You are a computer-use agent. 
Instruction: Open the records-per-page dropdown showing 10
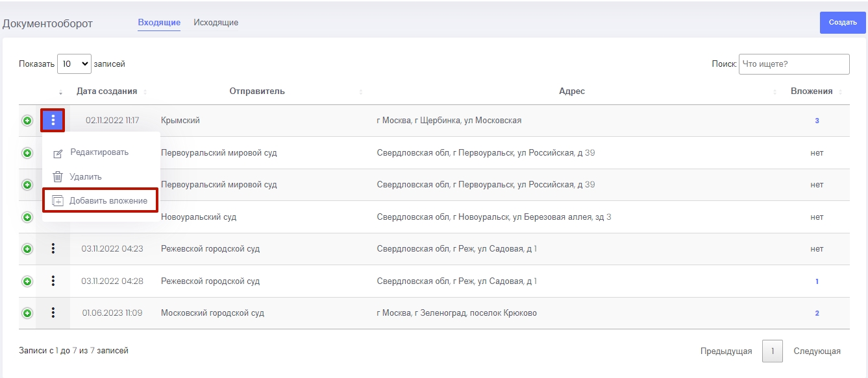point(74,64)
